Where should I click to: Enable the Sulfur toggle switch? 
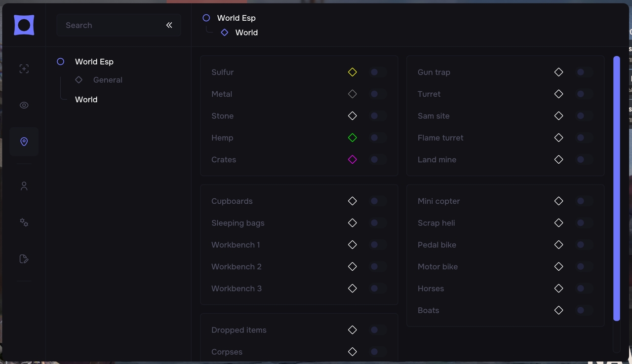tap(378, 73)
